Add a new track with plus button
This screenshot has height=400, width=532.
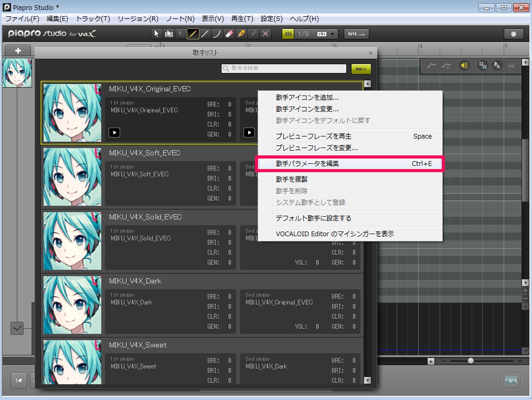[x=18, y=50]
